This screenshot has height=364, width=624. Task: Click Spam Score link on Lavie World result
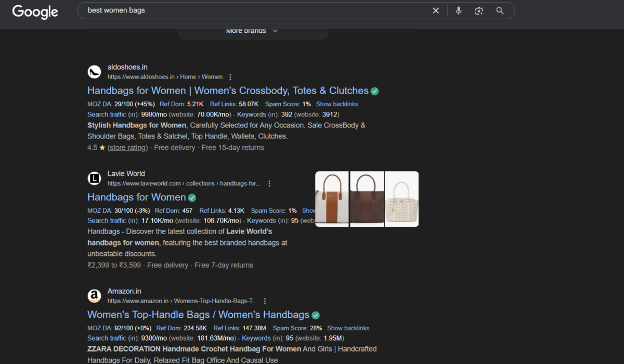(268, 211)
